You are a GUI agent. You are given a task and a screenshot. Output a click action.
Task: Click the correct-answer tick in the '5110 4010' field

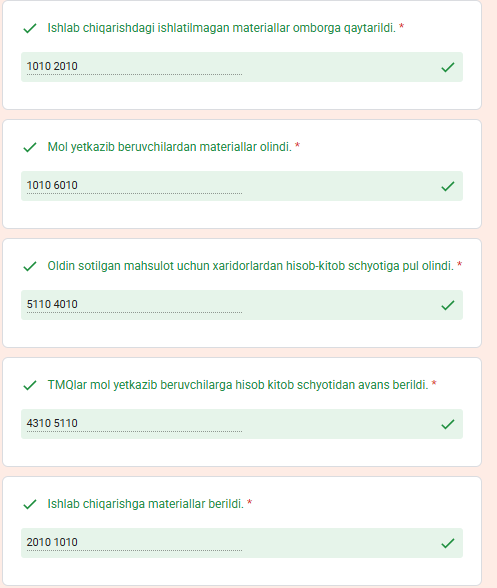point(448,305)
